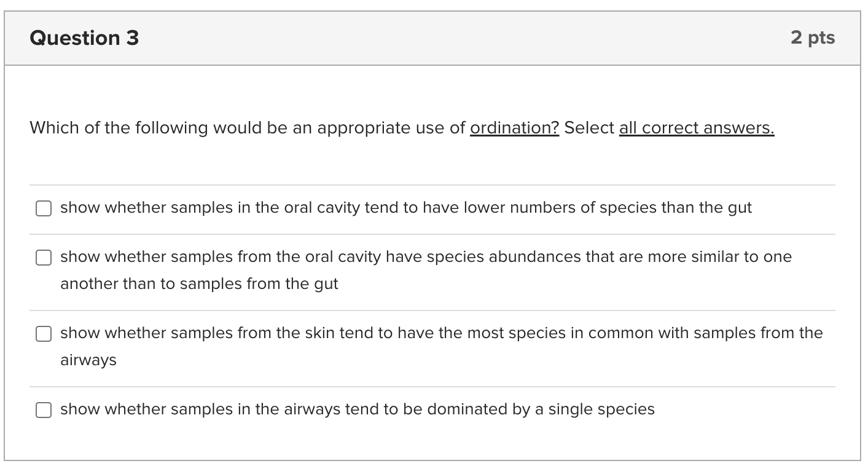Check the skin samples most species in common option
This screenshot has width=868, height=466.
(43, 334)
